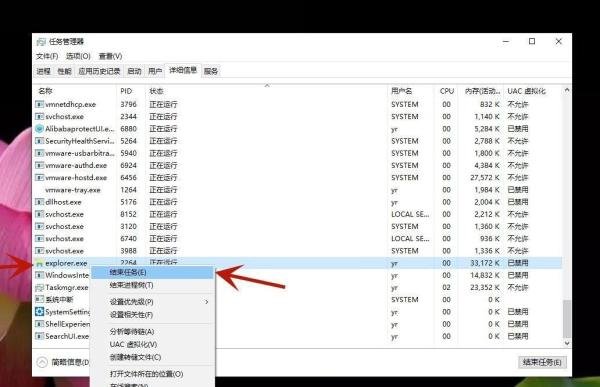Click the SearchUI.exe process icon

click(39, 336)
